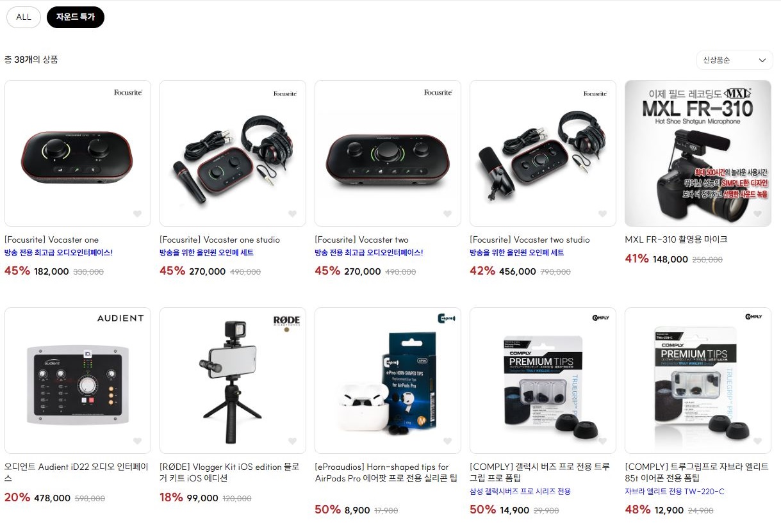This screenshot has height=532, width=781.
Task: Favorite the Vocaster one with heart icon
Action: tap(137, 214)
